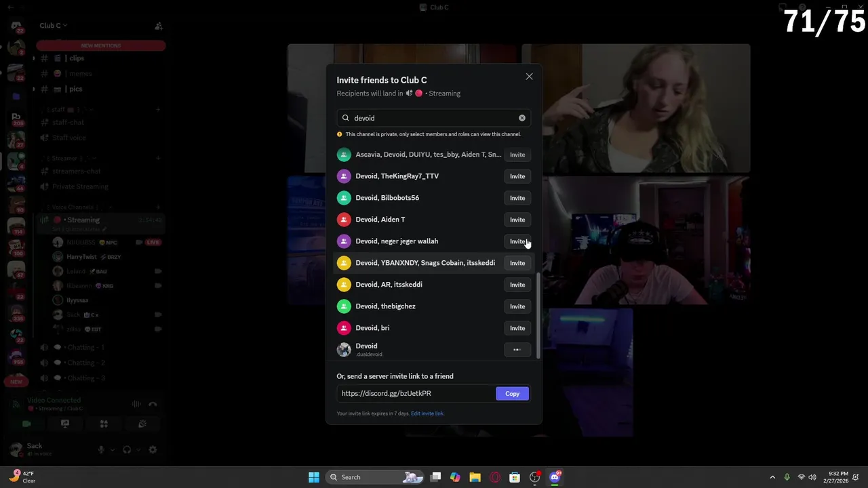Click Devoid's user avatar in the list
The image size is (868, 488).
[x=344, y=350]
